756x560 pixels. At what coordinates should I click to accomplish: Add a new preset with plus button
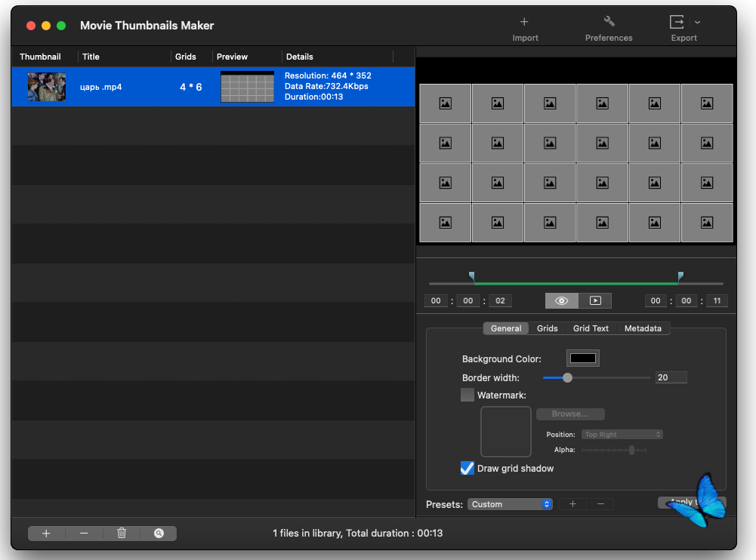(572, 504)
